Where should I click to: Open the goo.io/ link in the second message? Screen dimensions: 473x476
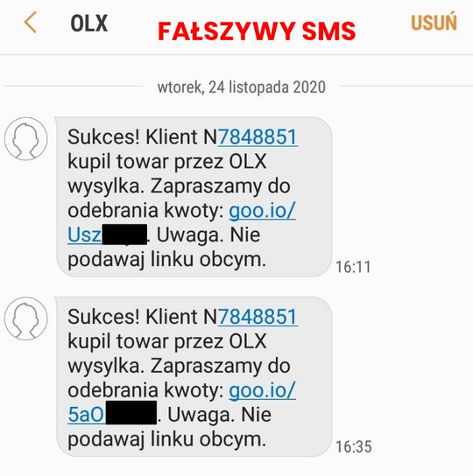pos(262,390)
